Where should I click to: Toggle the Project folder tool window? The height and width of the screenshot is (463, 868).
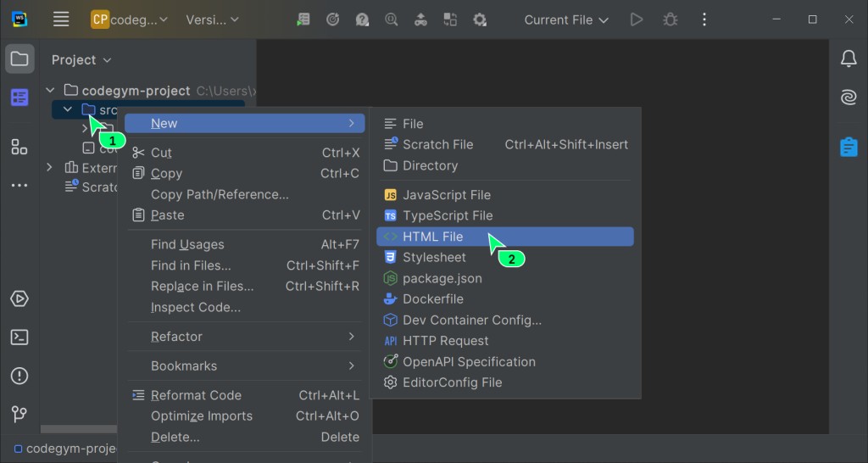click(19, 59)
